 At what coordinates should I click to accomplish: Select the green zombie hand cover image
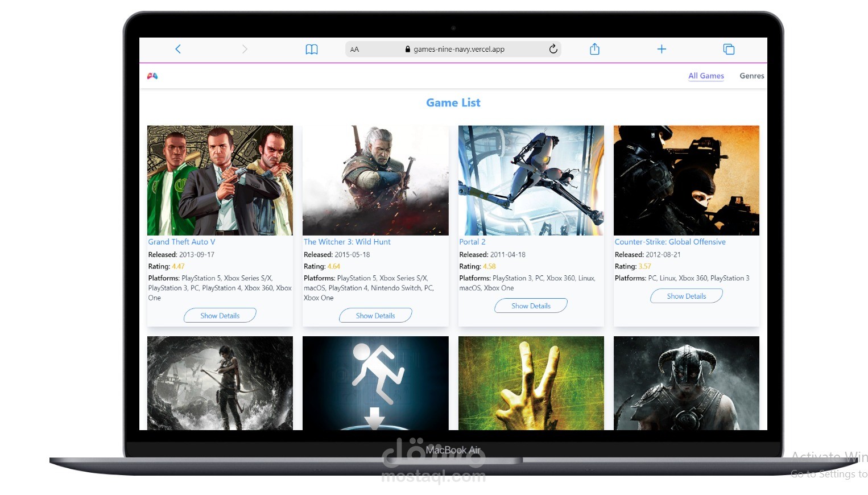(531, 383)
